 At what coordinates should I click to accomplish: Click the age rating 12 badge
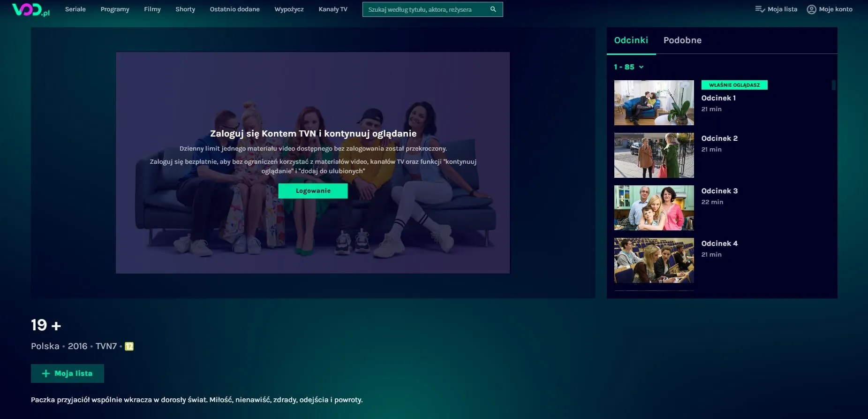(129, 346)
